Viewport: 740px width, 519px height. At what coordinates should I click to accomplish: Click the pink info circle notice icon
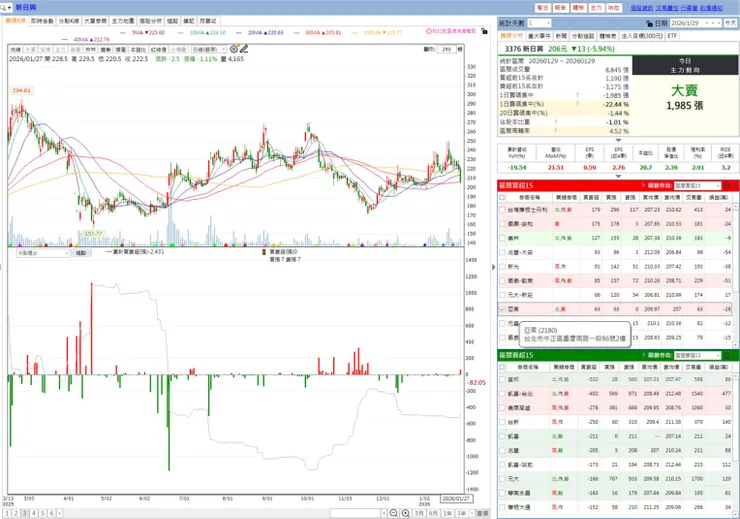(429, 31)
